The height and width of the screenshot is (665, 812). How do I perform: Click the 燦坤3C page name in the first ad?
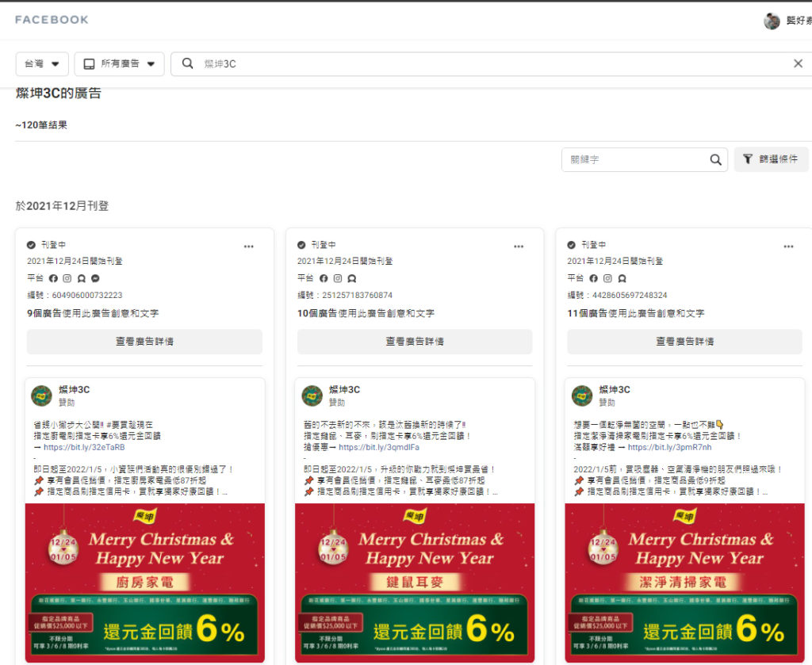74,389
